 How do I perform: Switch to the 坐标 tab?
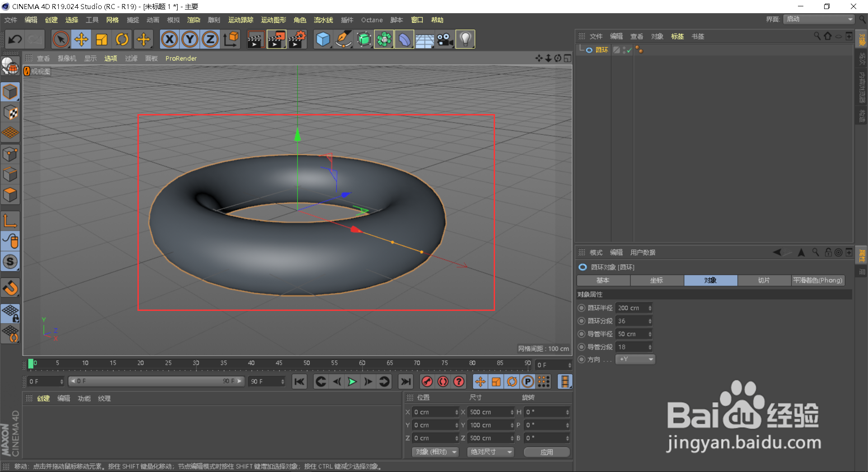656,281
